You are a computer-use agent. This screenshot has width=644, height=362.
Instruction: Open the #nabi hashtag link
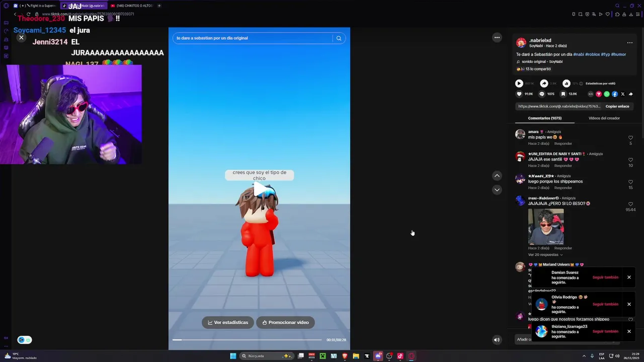[579, 54]
